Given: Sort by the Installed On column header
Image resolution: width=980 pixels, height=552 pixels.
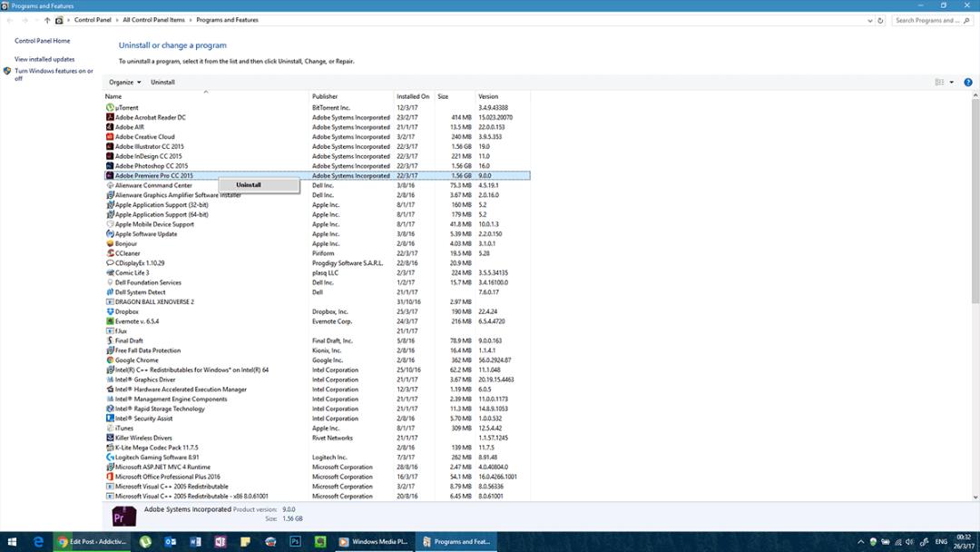Looking at the screenshot, I should (414, 96).
